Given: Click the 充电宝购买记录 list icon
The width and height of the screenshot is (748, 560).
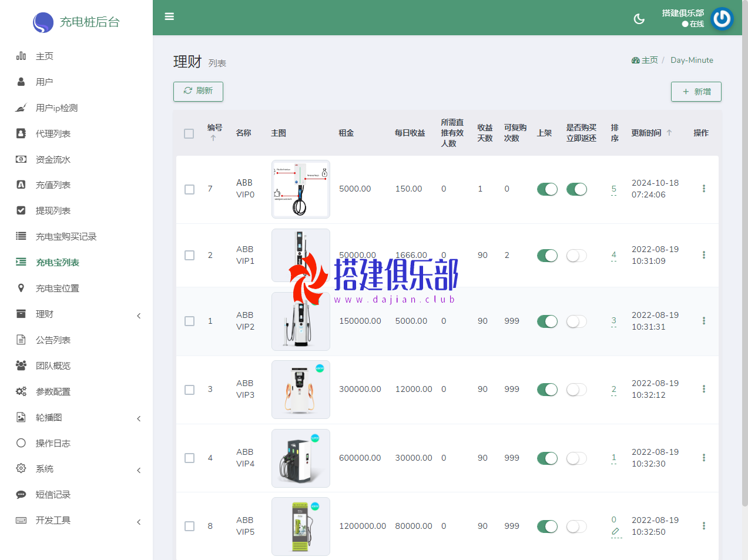Looking at the screenshot, I should pyautogui.click(x=21, y=236).
